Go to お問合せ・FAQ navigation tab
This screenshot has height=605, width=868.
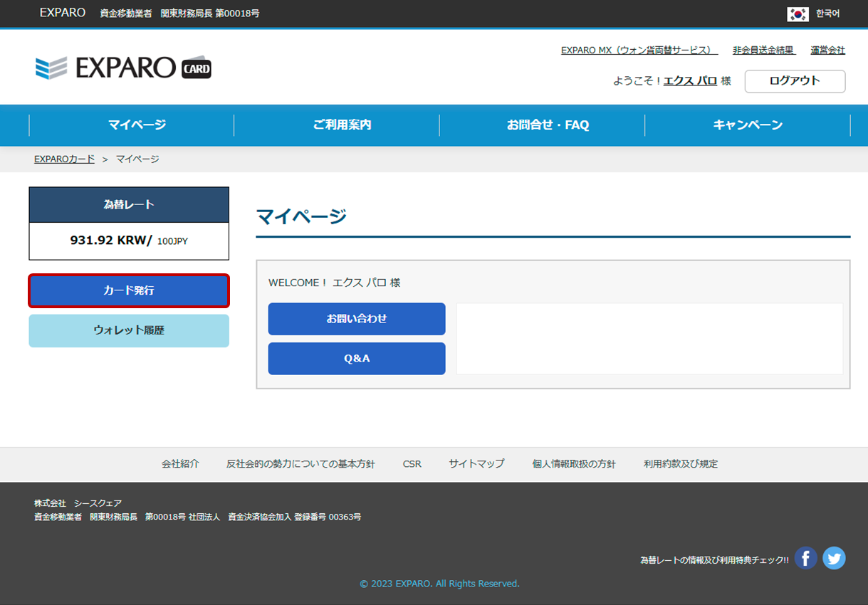click(x=548, y=125)
